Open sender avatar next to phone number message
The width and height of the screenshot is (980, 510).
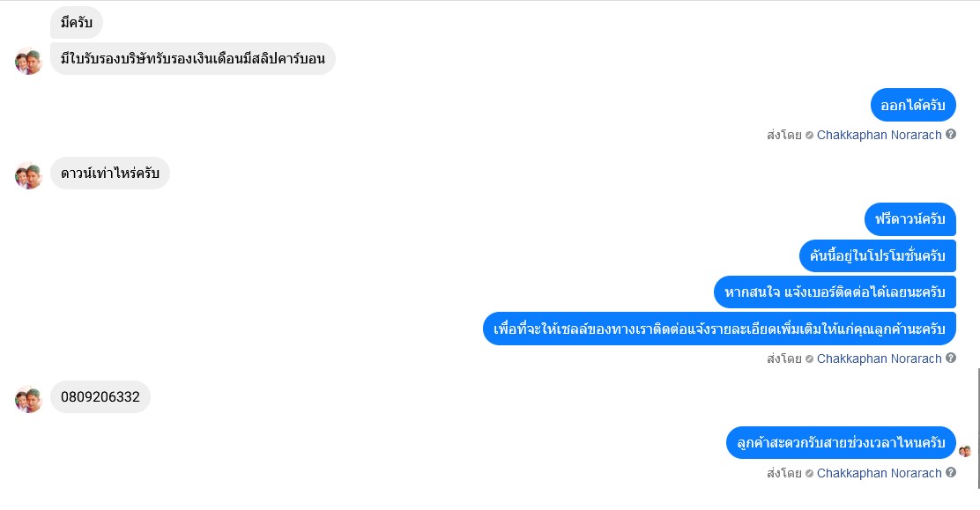tap(28, 399)
